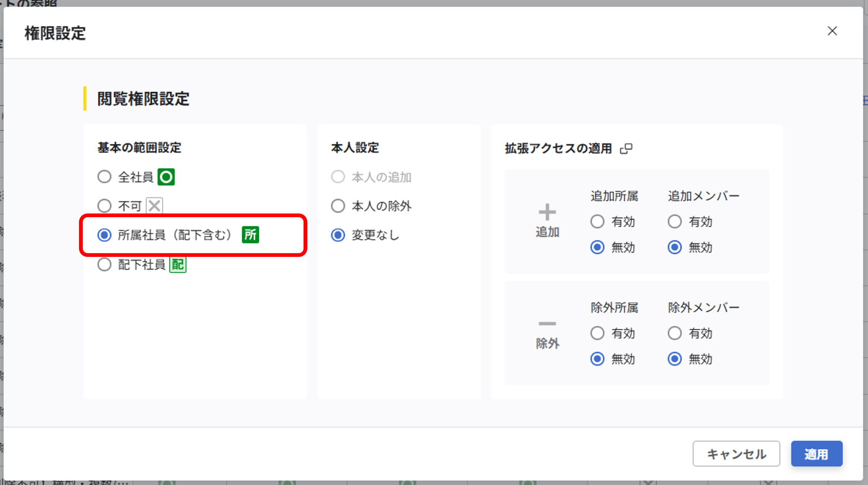The image size is (868, 485).
Task: Set 追加メンバー to 無効
Action: point(674,247)
